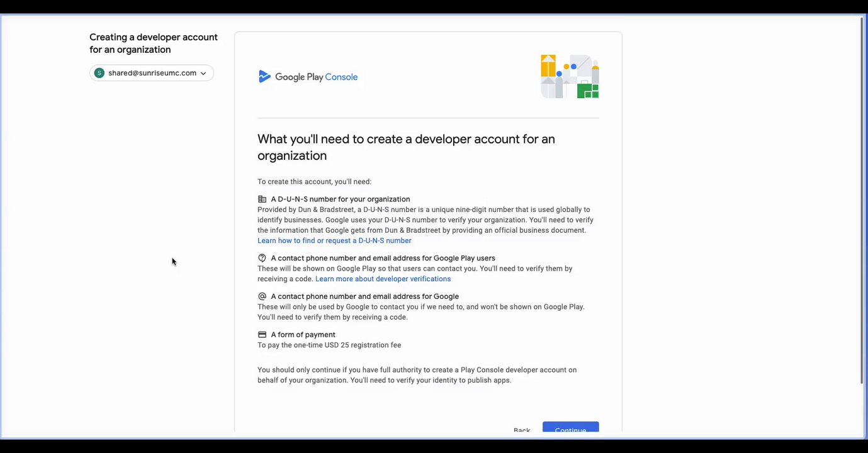The width and height of the screenshot is (868, 453).
Task: Click "To create this account, you'll need:" text
Action: point(314,182)
